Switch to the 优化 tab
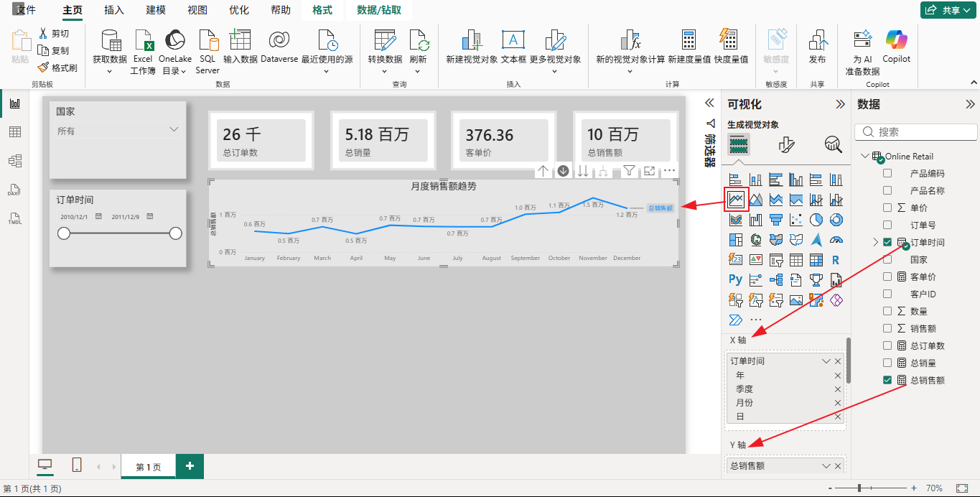Image resolution: width=980 pixels, height=497 pixels. tap(239, 10)
